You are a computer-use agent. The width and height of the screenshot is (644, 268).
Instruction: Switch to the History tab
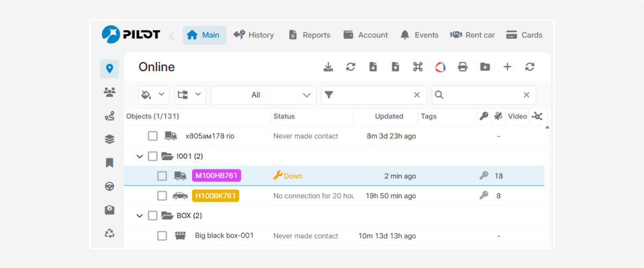click(254, 35)
